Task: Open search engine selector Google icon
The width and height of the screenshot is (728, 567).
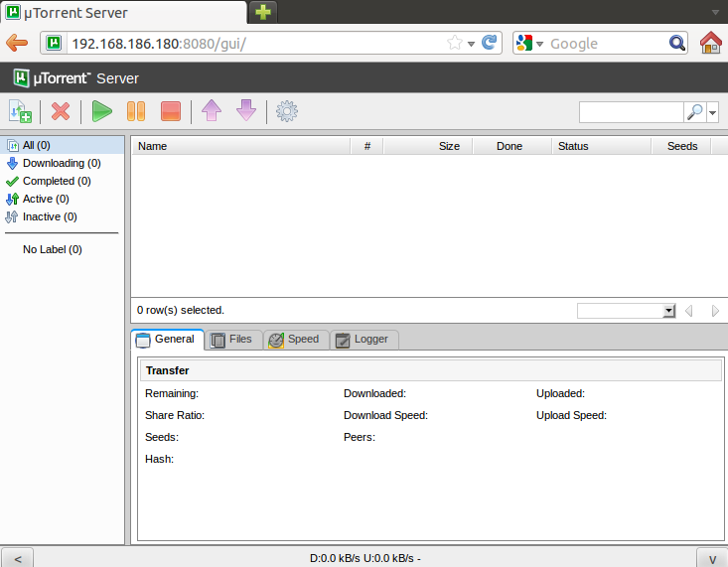Action: coord(529,43)
